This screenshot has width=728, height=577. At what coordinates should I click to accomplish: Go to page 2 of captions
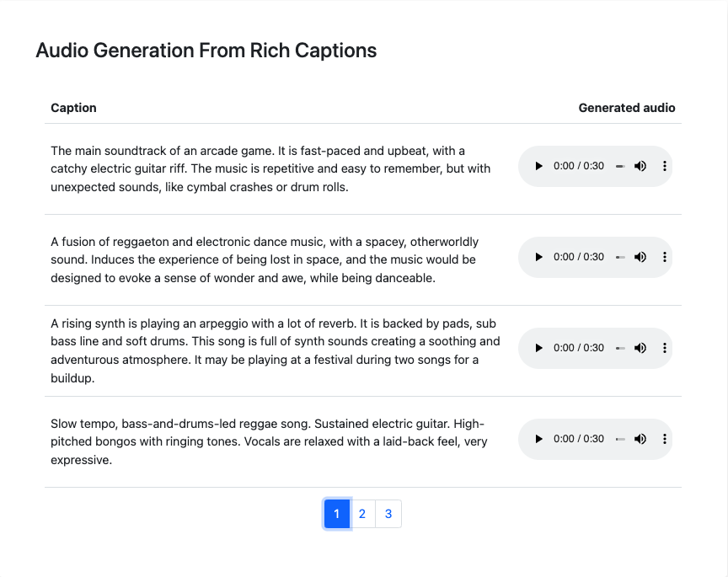point(362,514)
